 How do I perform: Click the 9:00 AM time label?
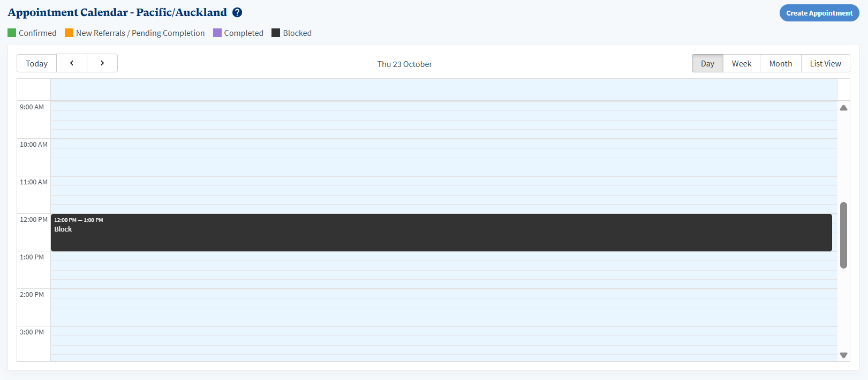(x=32, y=107)
